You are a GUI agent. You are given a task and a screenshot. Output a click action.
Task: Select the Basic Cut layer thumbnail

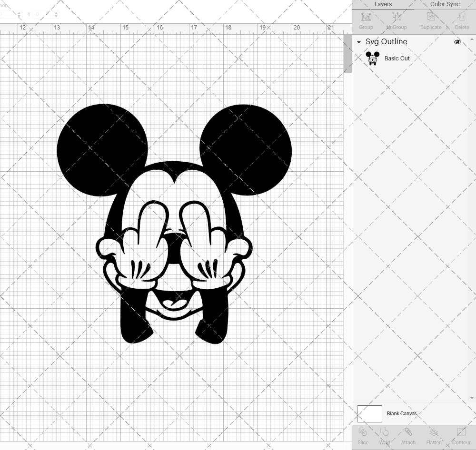coord(373,58)
